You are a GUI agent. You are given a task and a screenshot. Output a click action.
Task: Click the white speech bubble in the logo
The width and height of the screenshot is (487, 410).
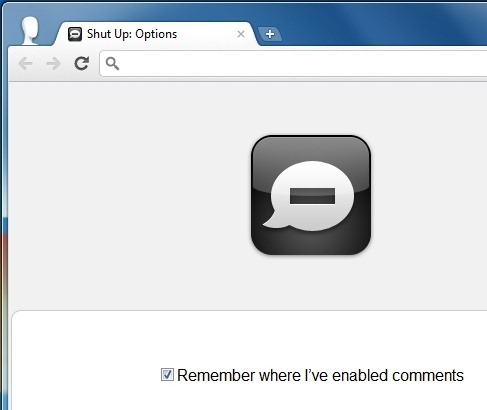coord(310,196)
